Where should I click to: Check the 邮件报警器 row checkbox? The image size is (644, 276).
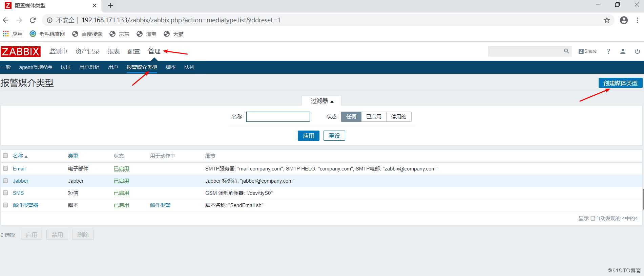(5, 205)
